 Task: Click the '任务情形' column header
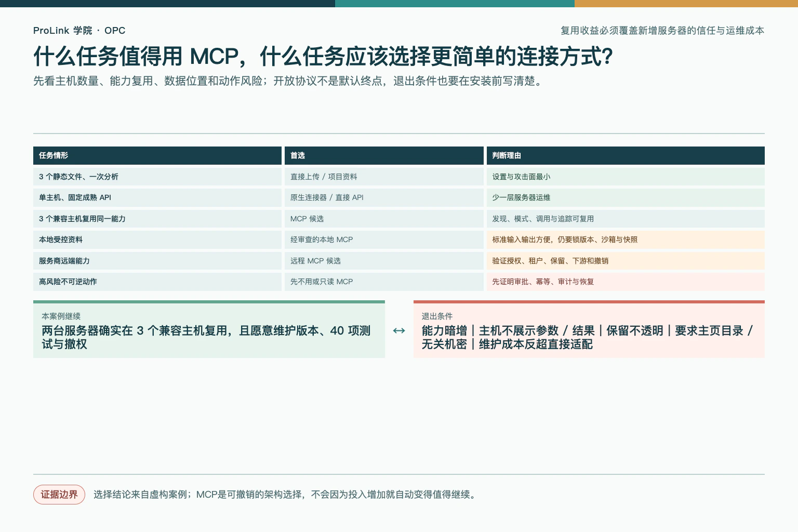click(157, 155)
